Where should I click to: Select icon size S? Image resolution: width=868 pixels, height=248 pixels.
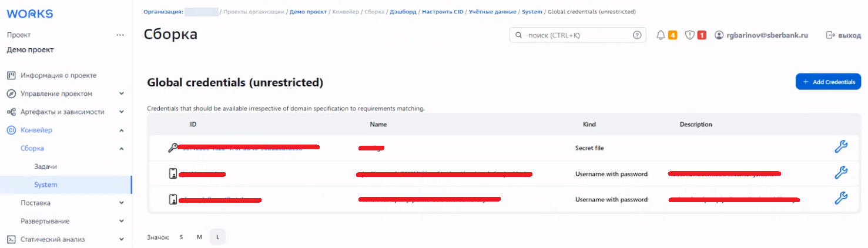pyautogui.click(x=181, y=237)
